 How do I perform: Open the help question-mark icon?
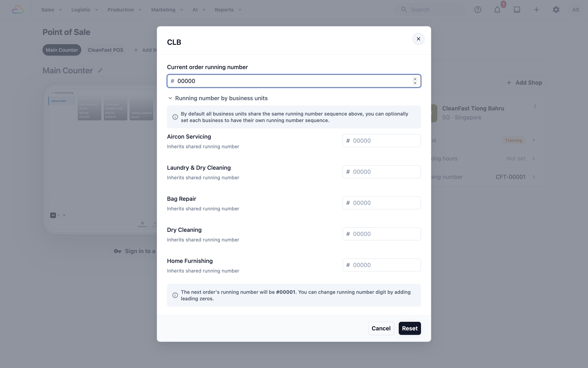pyautogui.click(x=478, y=10)
